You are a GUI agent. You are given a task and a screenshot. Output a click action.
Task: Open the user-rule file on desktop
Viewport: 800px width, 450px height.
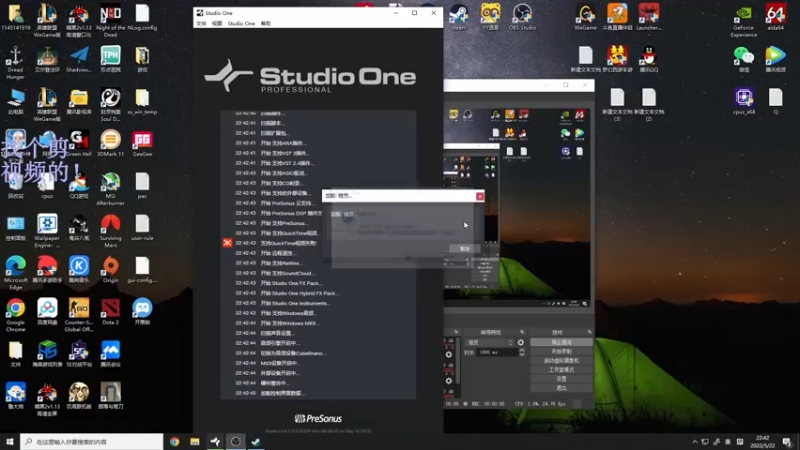[x=142, y=227]
